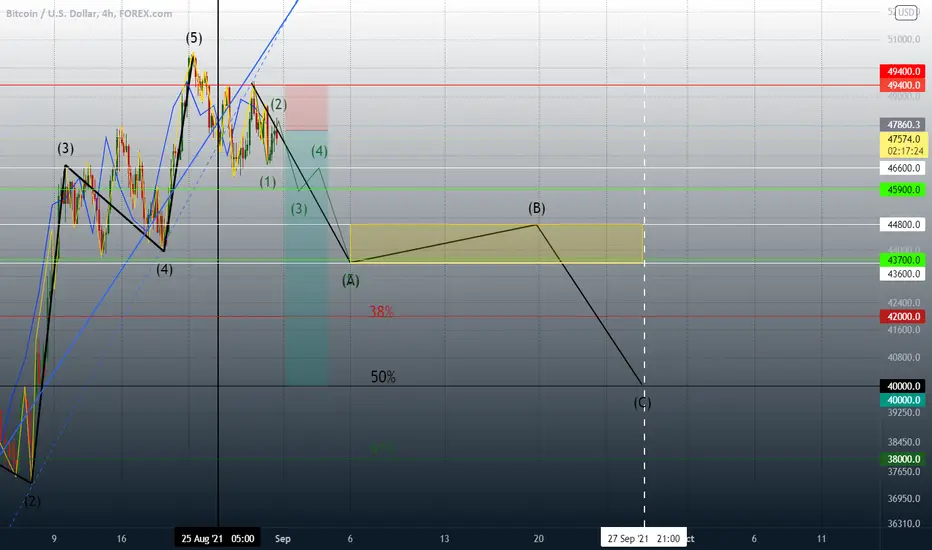Click the 9 date on the time axis
This screenshot has height=550, width=932.
click(54, 539)
